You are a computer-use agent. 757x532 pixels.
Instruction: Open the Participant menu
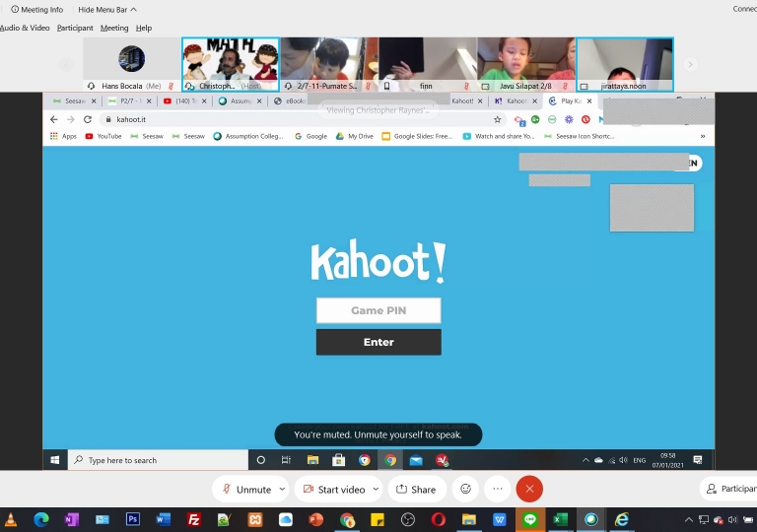point(75,28)
